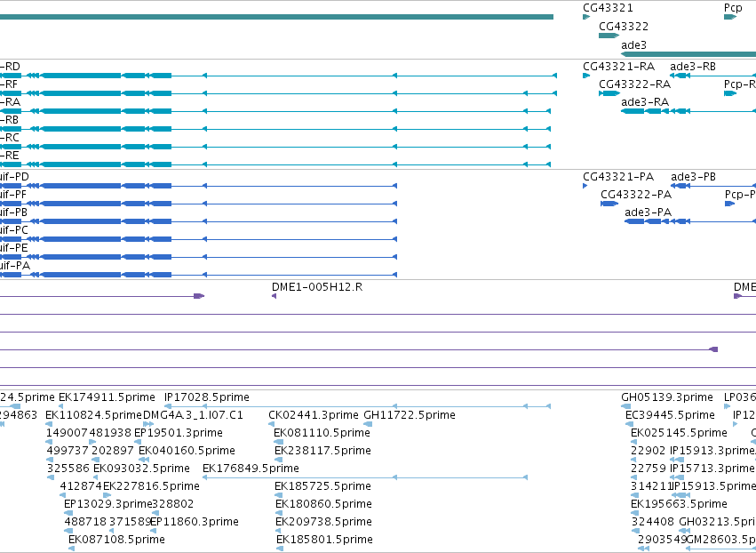Image resolution: width=756 pixels, height=553 pixels.
Task: Select EST label GH05139.3prime
Action: [667, 397]
